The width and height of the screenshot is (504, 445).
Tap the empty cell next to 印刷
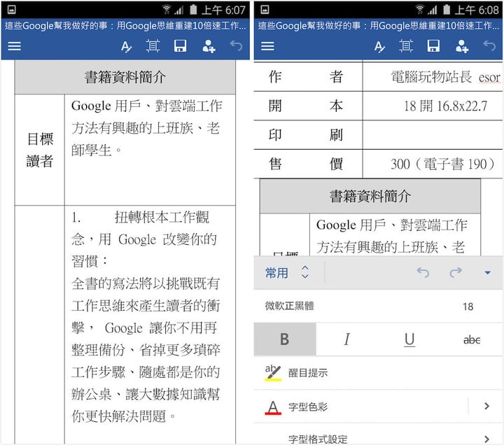(x=433, y=135)
